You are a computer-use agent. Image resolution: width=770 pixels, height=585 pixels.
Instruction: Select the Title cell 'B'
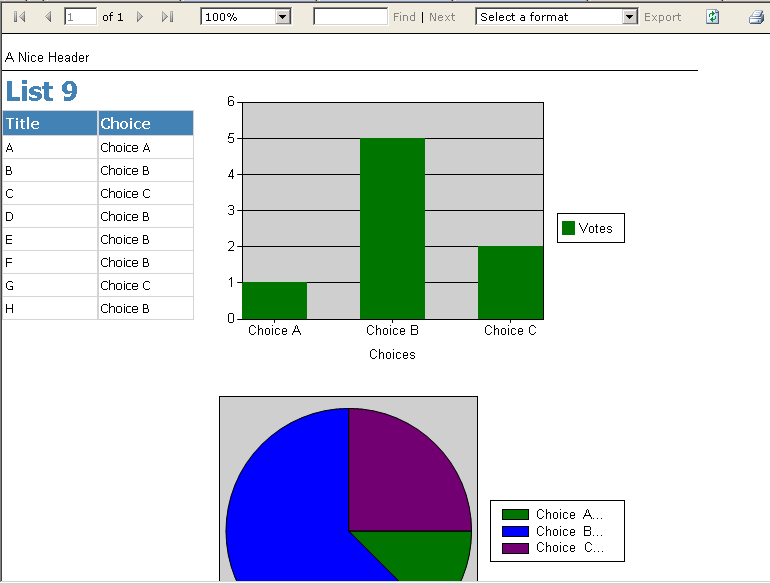[50, 170]
